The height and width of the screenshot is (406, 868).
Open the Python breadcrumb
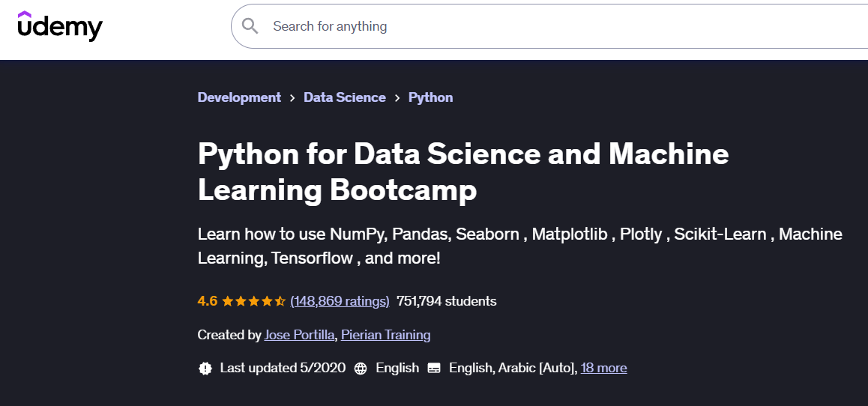click(x=431, y=97)
